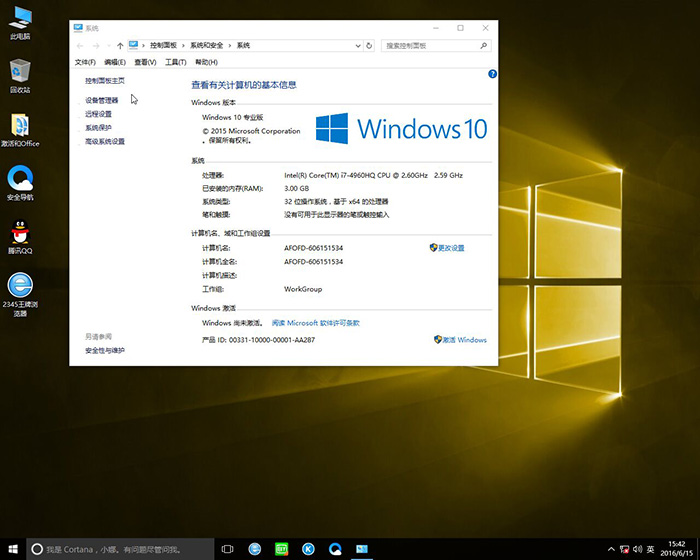Click the up-one-level arrow in navigation
Image resolution: width=700 pixels, height=560 pixels.
[120, 45]
